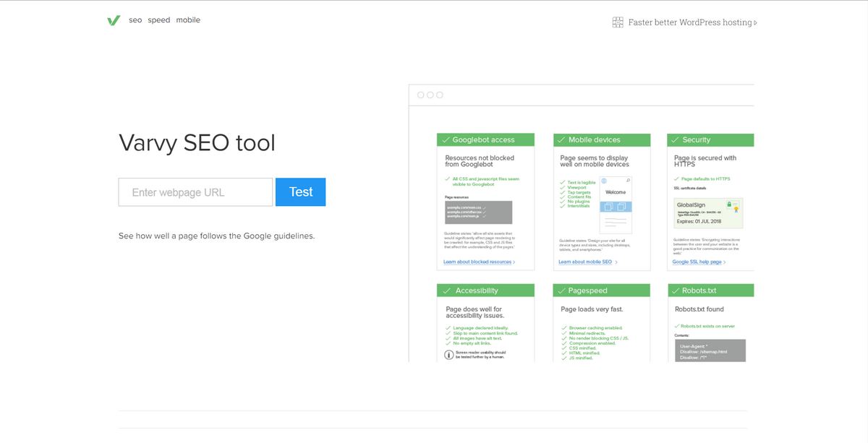Open the Google SSL help page link
Viewport: 868px width, 443px height.
click(x=699, y=262)
